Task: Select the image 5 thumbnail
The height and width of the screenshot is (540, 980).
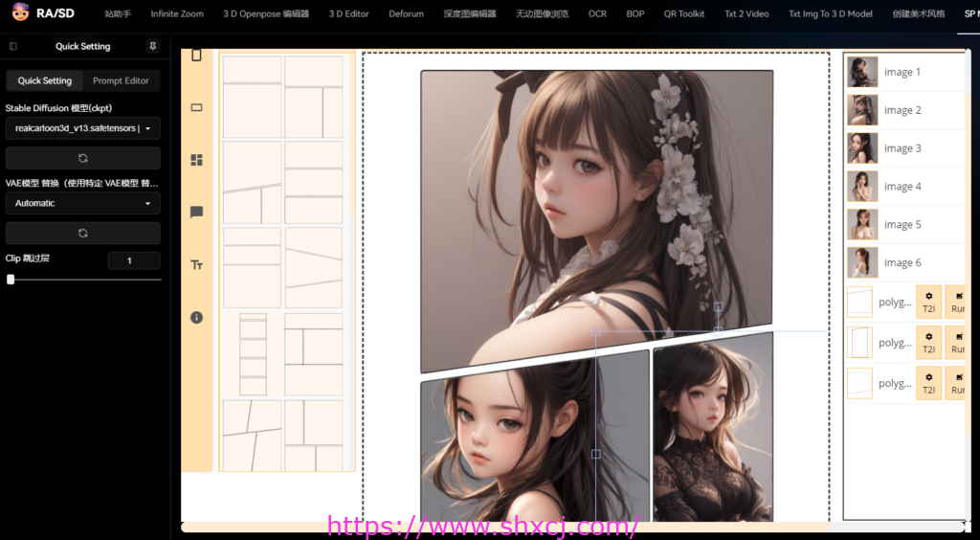Action: click(862, 224)
